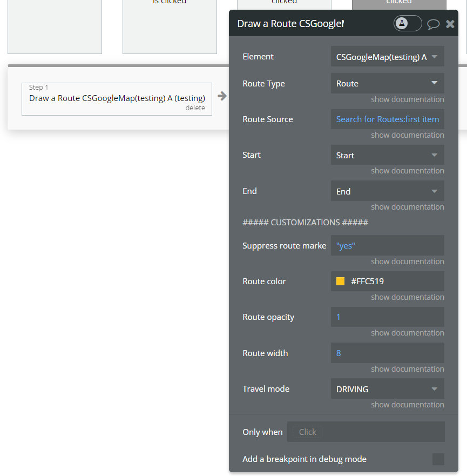Open the Start dropdown
This screenshot has height=476, width=467.
pos(387,155)
